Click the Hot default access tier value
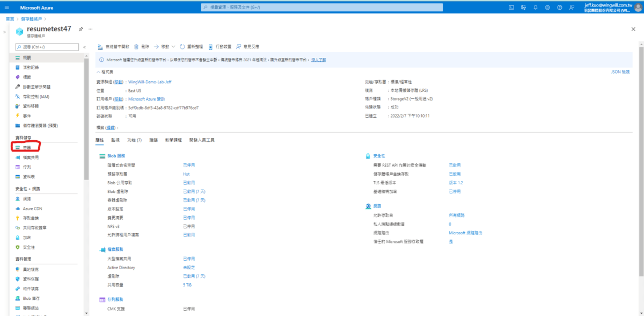Viewport: 644px width, 316px height. pos(186,174)
